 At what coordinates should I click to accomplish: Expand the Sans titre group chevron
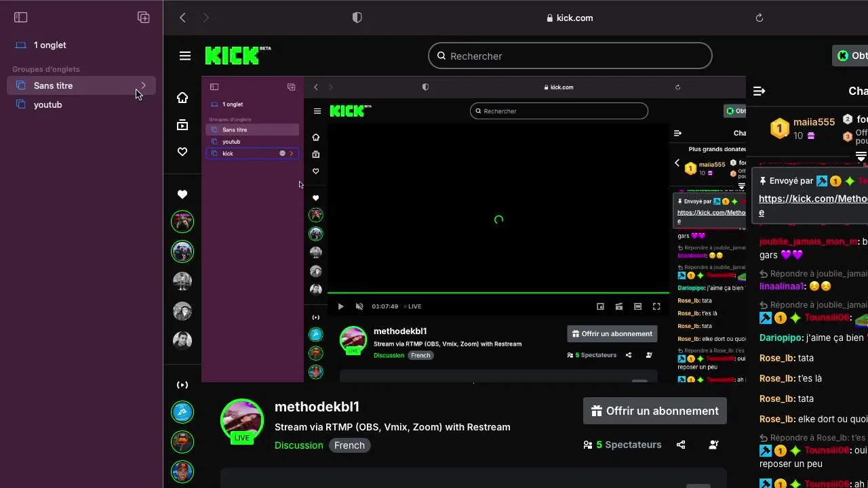pos(143,85)
